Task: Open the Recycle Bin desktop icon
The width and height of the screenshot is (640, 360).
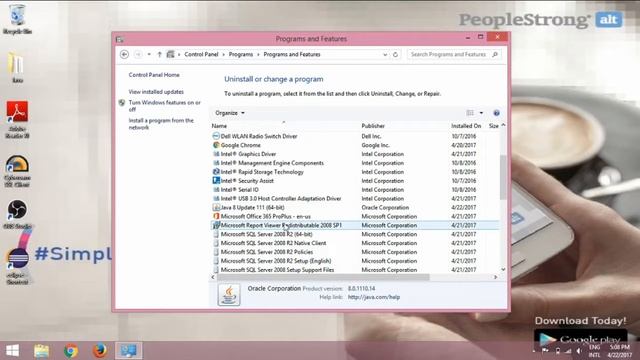Action: coord(17,19)
